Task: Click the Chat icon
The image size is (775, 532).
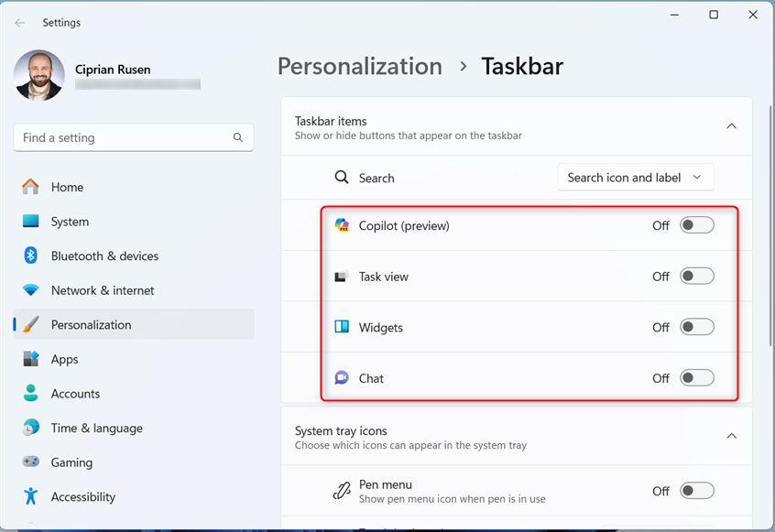Action: (x=342, y=377)
